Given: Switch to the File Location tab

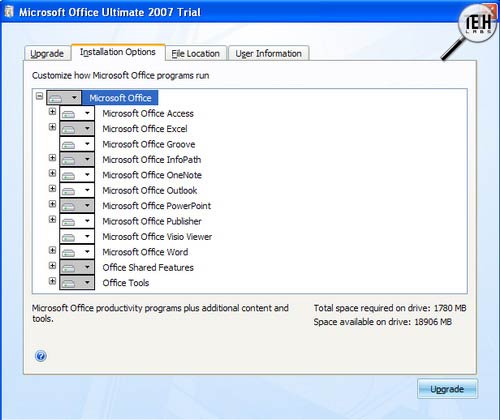Looking at the screenshot, I should (196, 53).
